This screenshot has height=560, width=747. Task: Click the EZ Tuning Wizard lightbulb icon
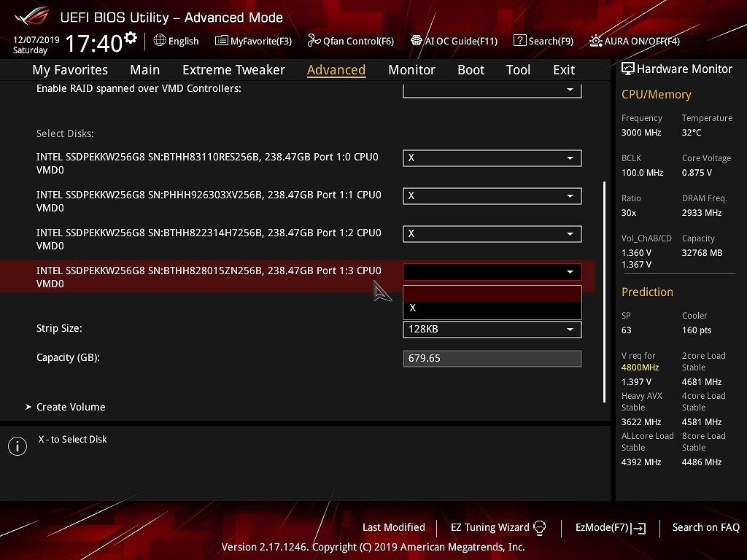click(540, 527)
